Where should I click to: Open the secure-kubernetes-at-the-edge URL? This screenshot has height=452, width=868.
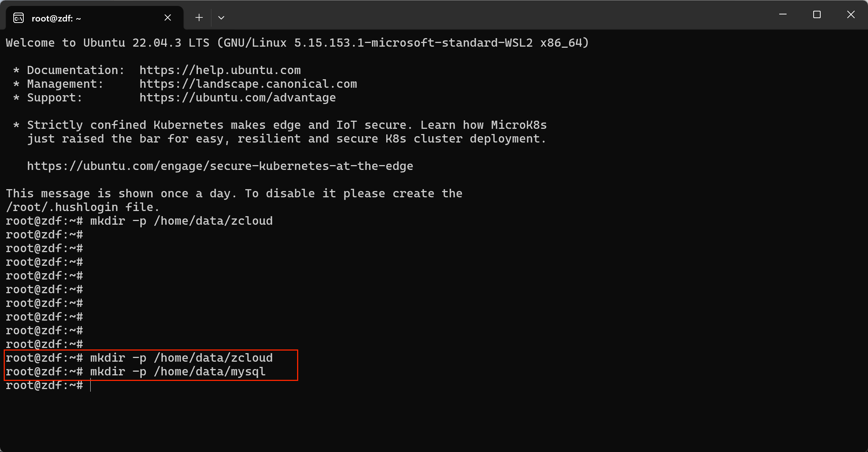[220, 166]
